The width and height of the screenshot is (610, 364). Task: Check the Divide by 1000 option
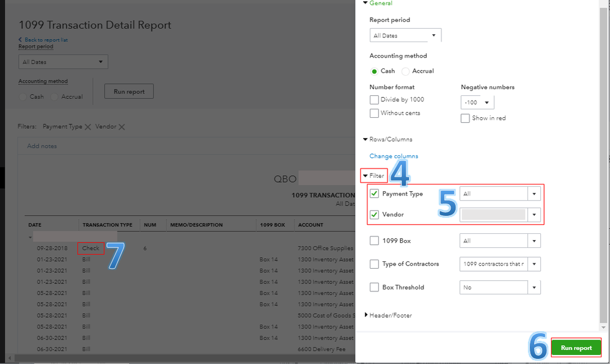[x=374, y=100]
